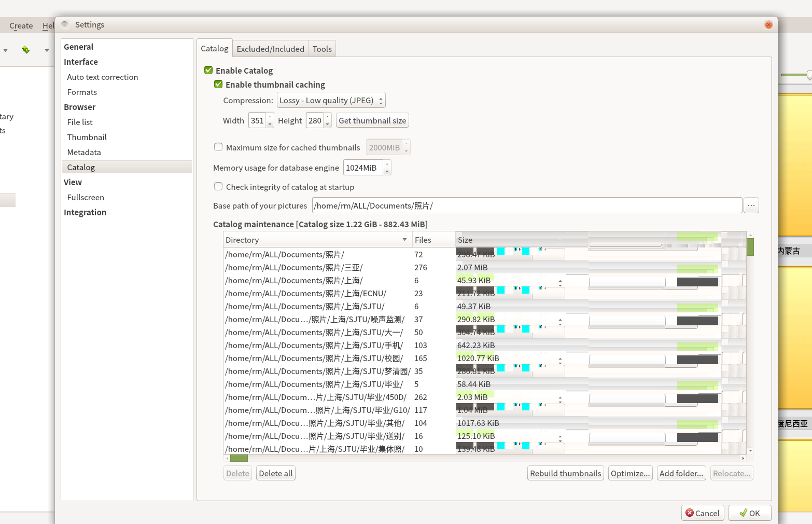Disable the Enable Catalog checkbox

(x=208, y=70)
